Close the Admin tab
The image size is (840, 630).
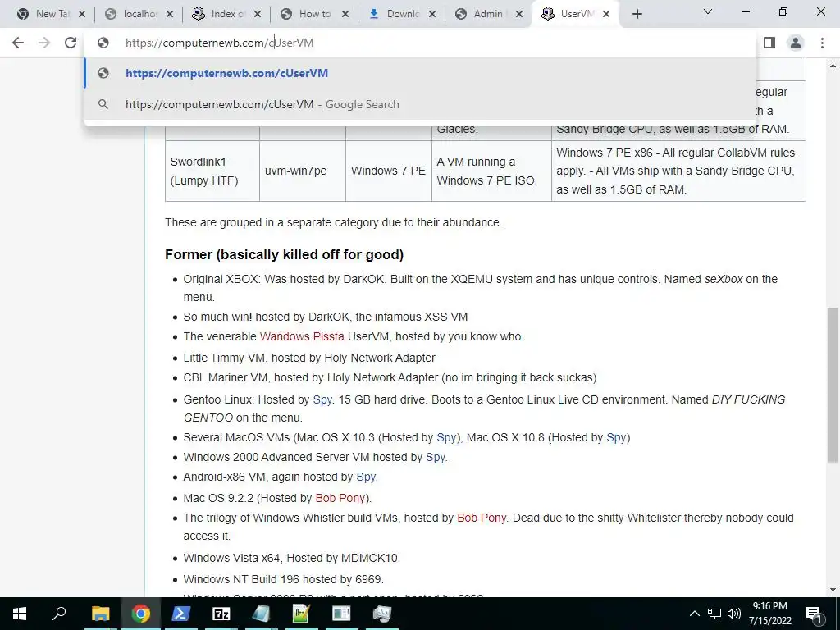point(519,15)
